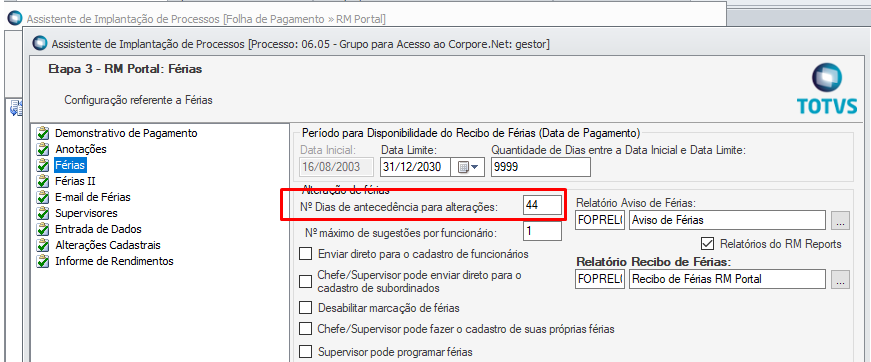
Task: Click checkmark icon beside Entrada de Dados
Action: pos(42,230)
